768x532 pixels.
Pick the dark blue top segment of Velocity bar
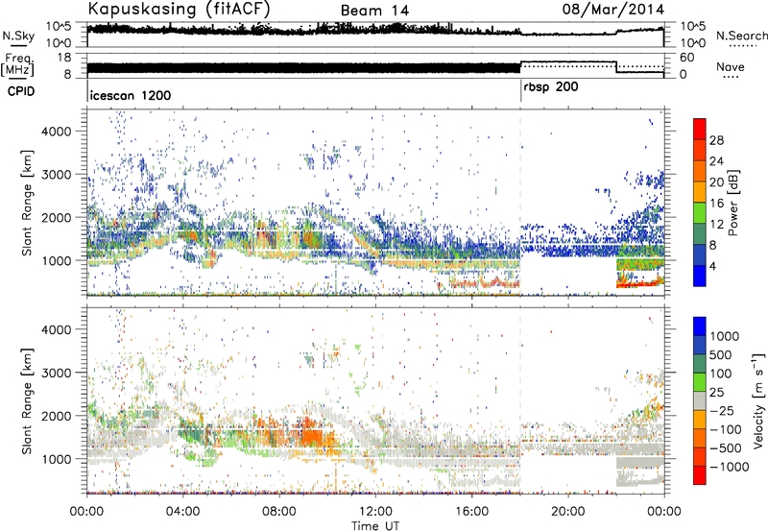pyautogui.click(x=700, y=326)
